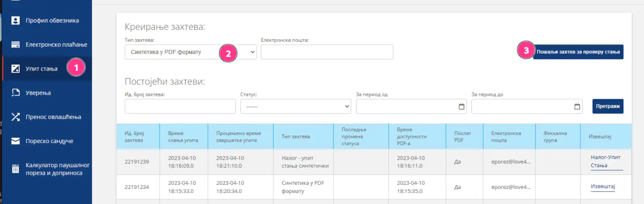The image size is (644, 204).
Task: Click the Пренос овлашћења arrows icon
Action: (15, 117)
